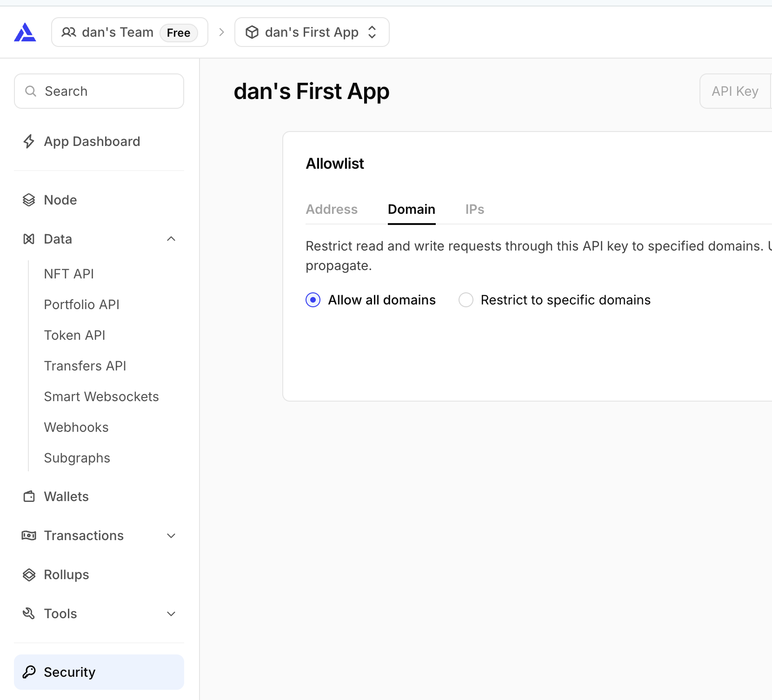The width and height of the screenshot is (772, 700).
Task: Open the Webhooks page
Action: (76, 427)
